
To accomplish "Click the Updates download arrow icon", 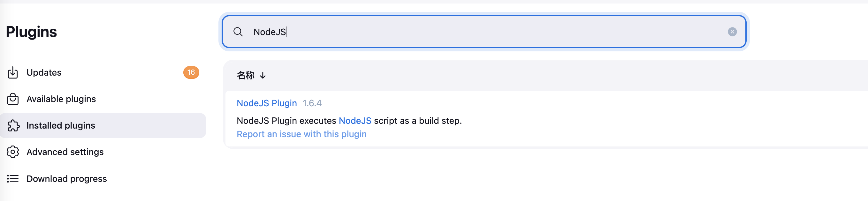I will click(13, 72).
